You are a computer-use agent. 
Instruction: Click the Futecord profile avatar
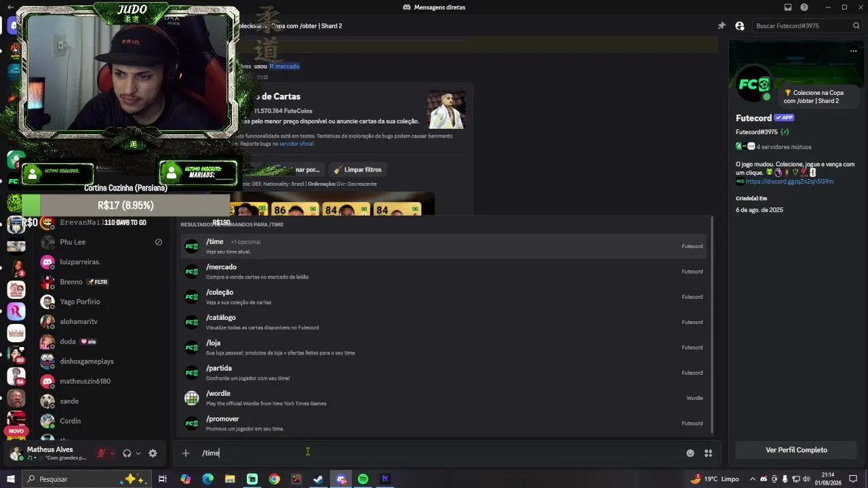[x=753, y=84]
